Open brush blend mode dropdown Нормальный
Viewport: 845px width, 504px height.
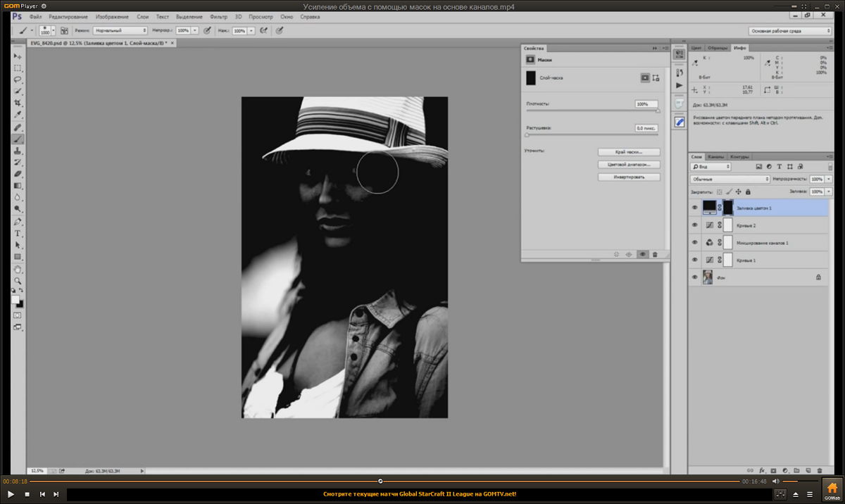click(x=120, y=31)
